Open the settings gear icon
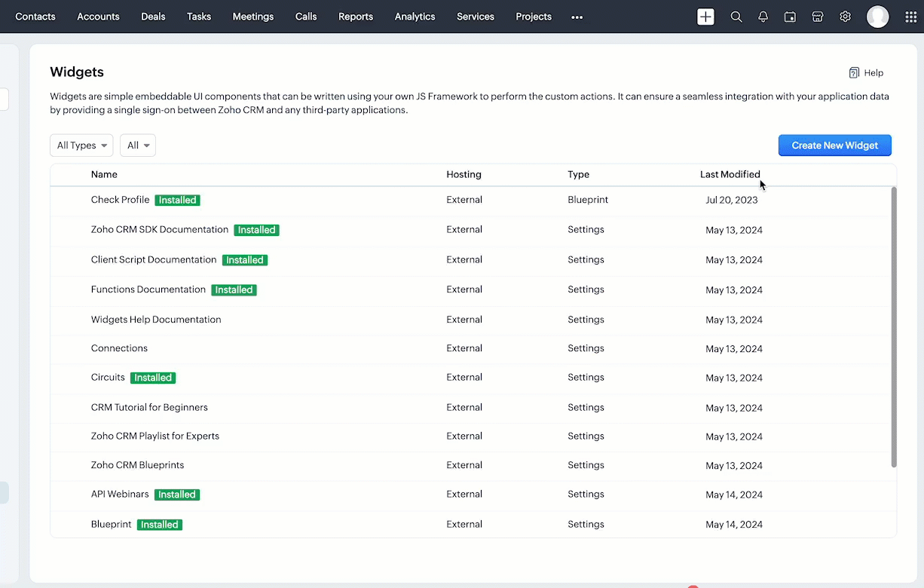Image resolution: width=924 pixels, height=588 pixels. 846,17
